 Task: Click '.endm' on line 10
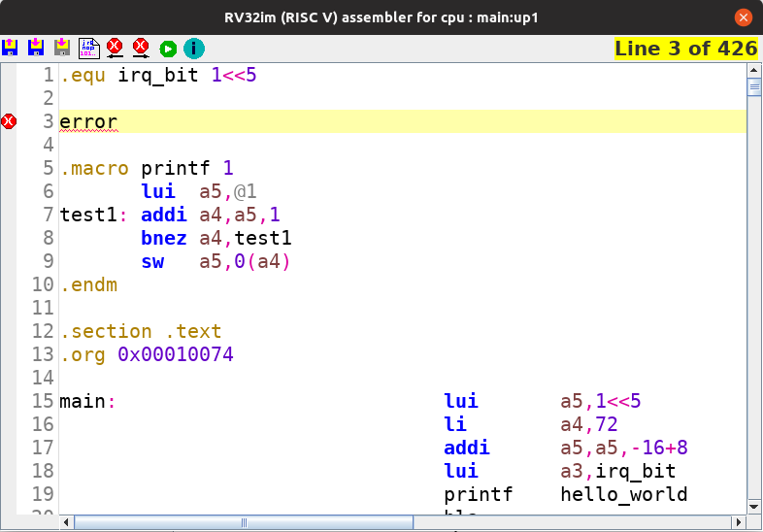click(88, 284)
